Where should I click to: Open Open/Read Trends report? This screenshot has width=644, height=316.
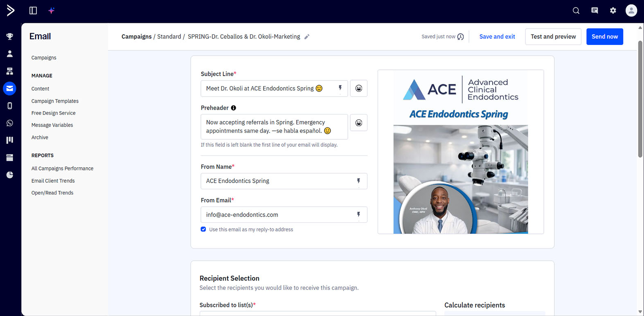click(x=52, y=193)
